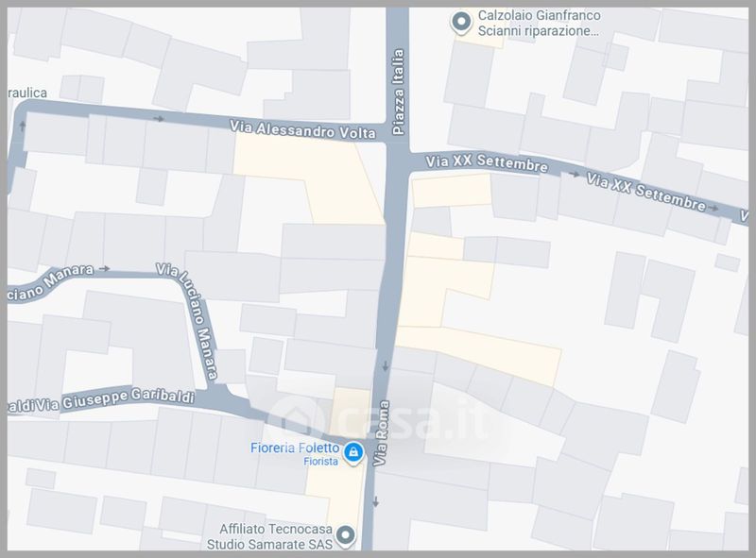
Task: Select the Affiliato Tecnocasa Studio Samarate label
Action: coord(270,537)
